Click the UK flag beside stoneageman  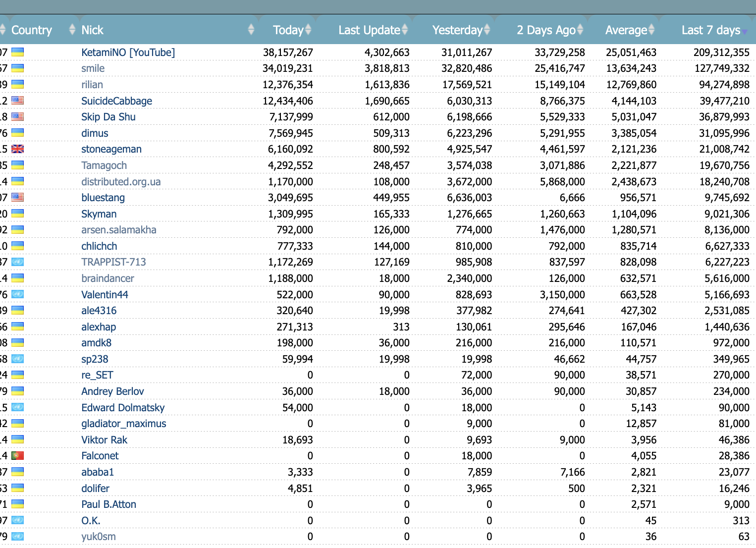(x=18, y=149)
